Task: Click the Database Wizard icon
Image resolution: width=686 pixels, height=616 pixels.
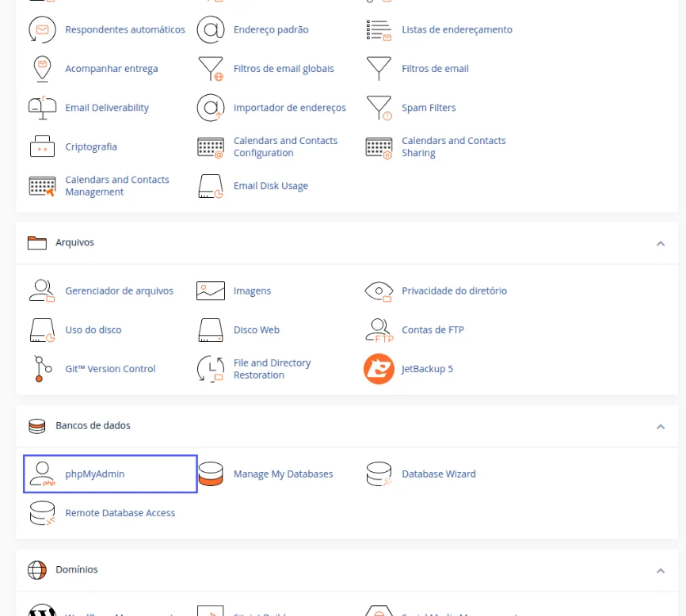Action: click(x=379, y=474)
